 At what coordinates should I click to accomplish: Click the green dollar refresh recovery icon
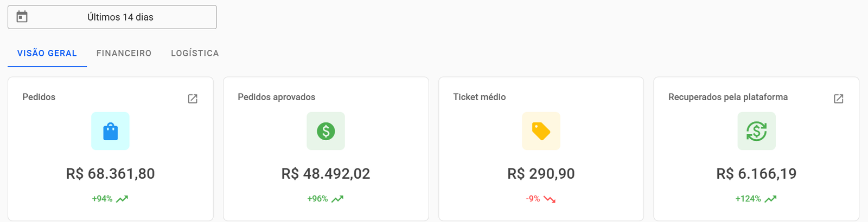pos(756,131)
